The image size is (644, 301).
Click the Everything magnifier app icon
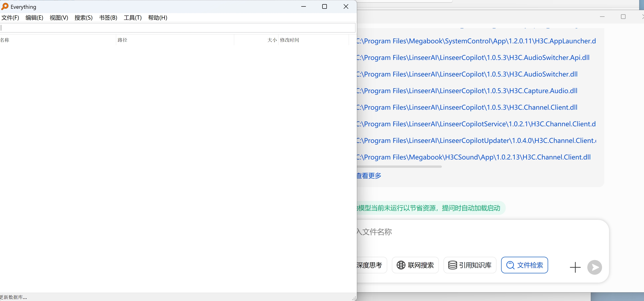[x=5, y=6]
